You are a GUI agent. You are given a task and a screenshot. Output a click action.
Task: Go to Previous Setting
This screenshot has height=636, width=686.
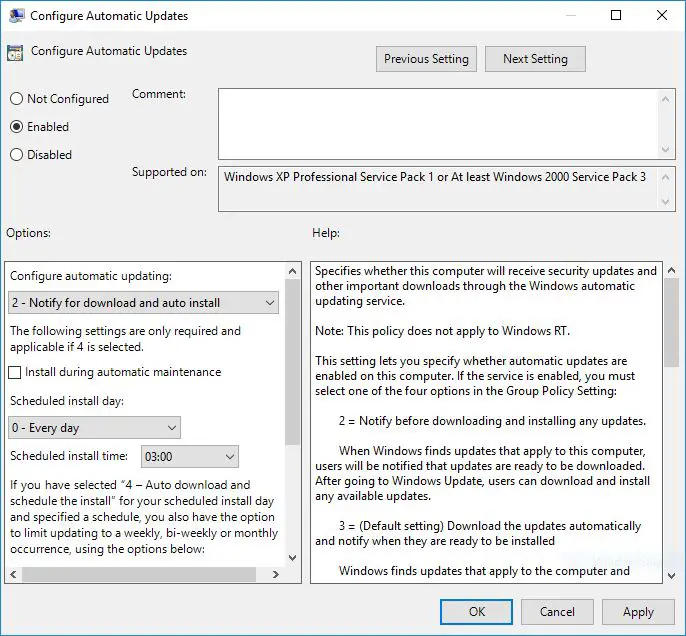point(426,59)
